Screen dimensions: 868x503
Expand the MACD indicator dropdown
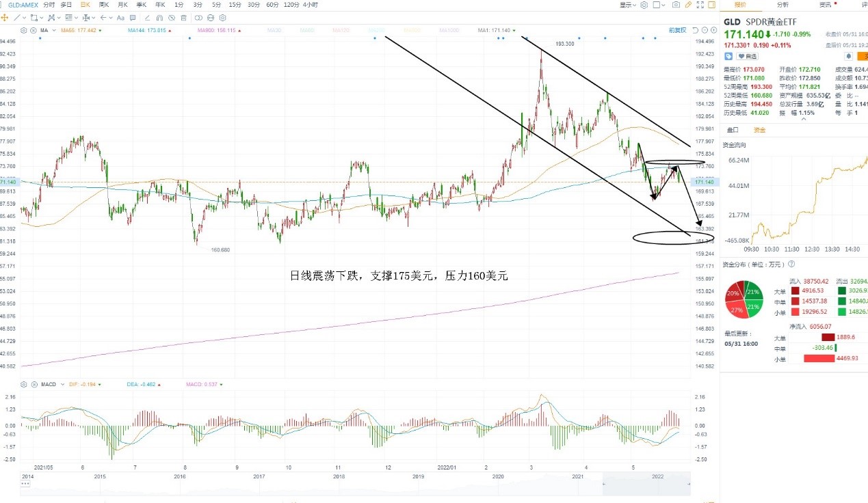pos(62,384)
